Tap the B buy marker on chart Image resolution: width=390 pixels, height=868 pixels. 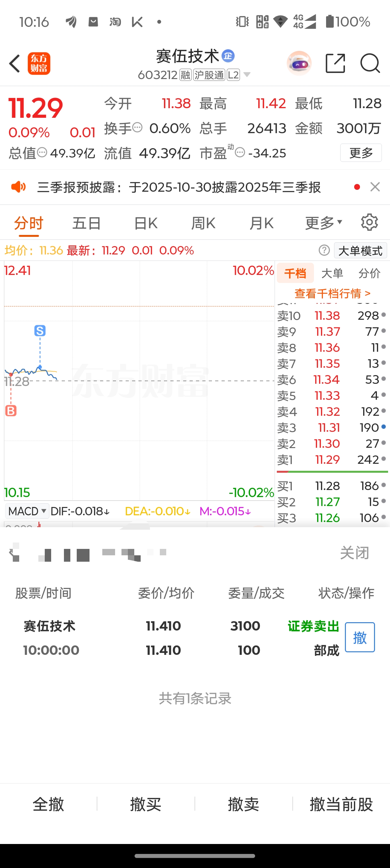tap(11, 411)
